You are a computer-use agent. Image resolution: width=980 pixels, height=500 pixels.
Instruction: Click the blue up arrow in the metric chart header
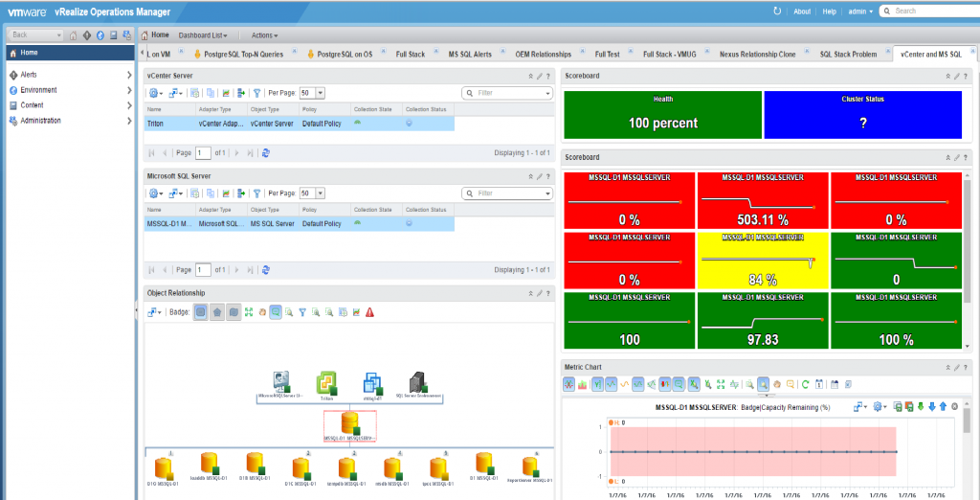point(943,407)
